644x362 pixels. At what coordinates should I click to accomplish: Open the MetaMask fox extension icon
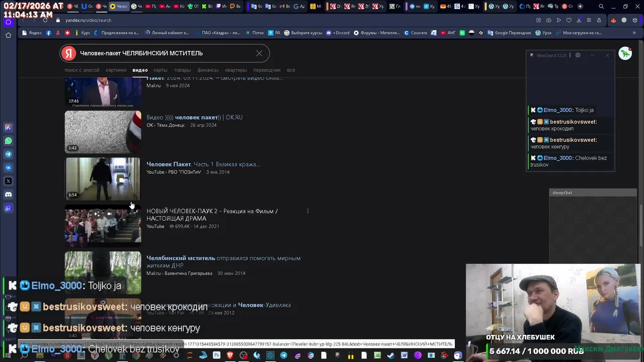[613, 20]
